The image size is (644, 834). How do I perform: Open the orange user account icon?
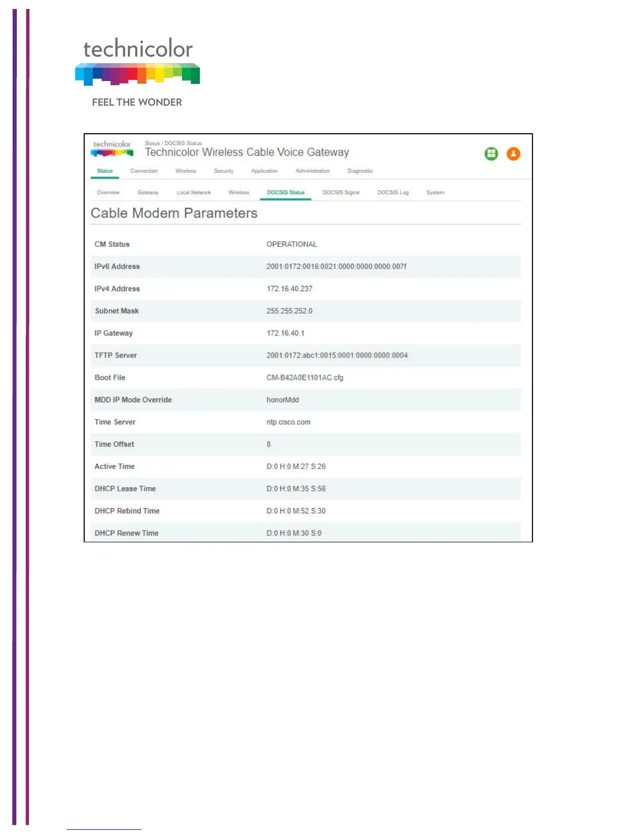[x=514, y=154]
